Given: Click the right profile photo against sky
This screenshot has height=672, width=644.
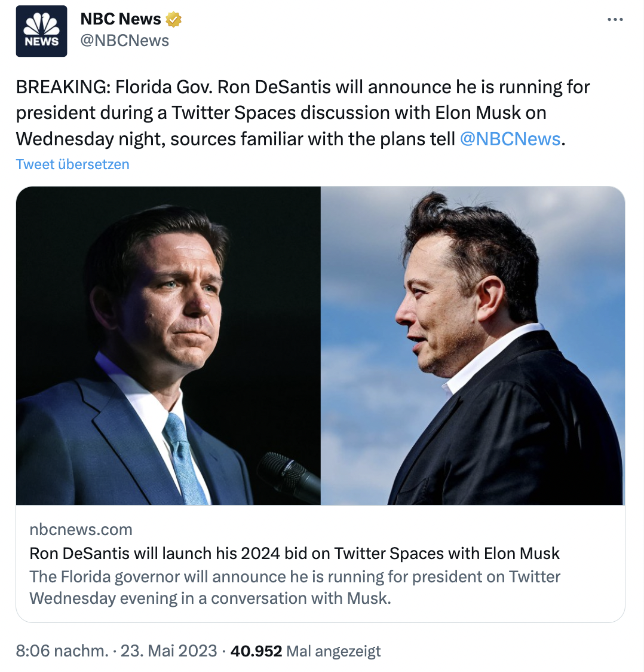Looking at the screenshot, I should tap(473, 346).
